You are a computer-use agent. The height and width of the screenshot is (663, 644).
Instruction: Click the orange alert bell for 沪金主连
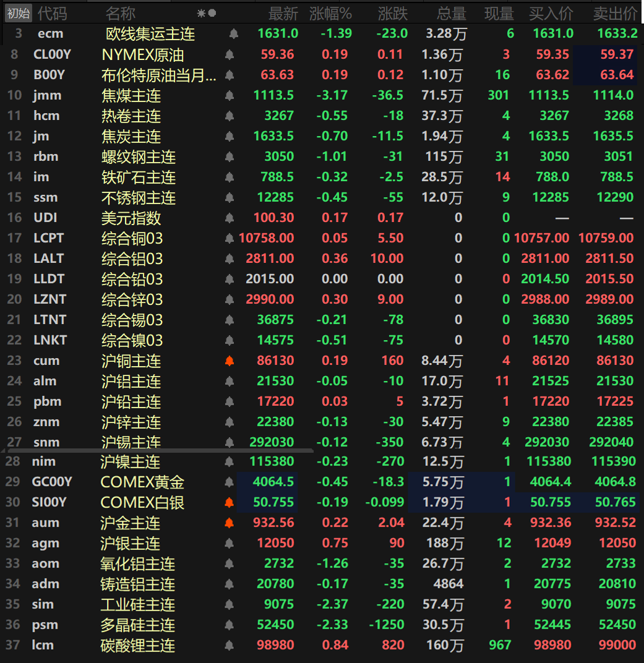[230, 523]
